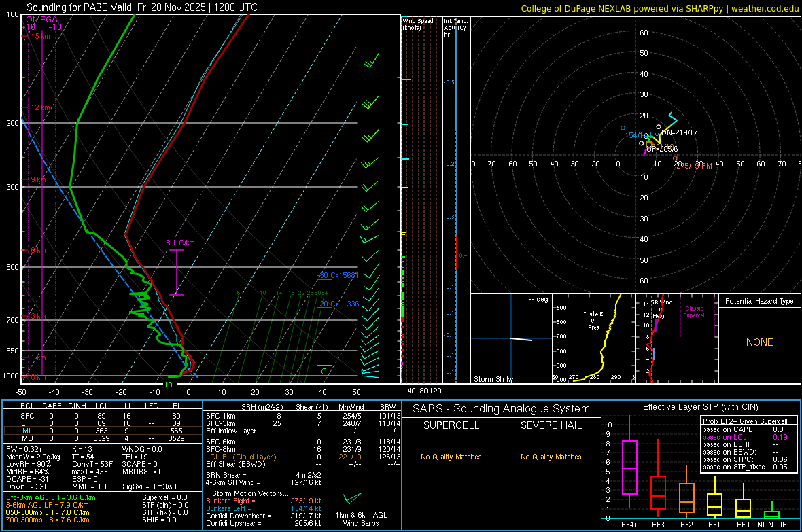The height and width of the screenshot is (532, 802).
Task: Click the 'ConvT = 53F' value
Action: [92, 465]
